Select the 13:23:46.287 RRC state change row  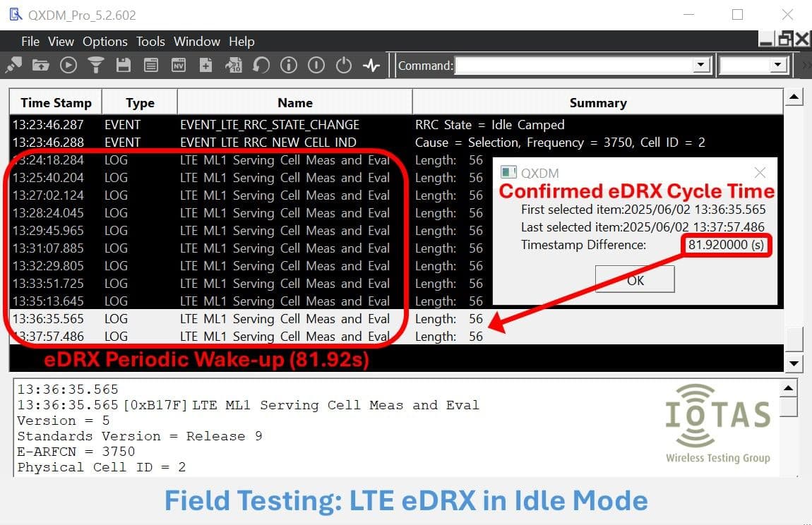(x=396, y=125)
